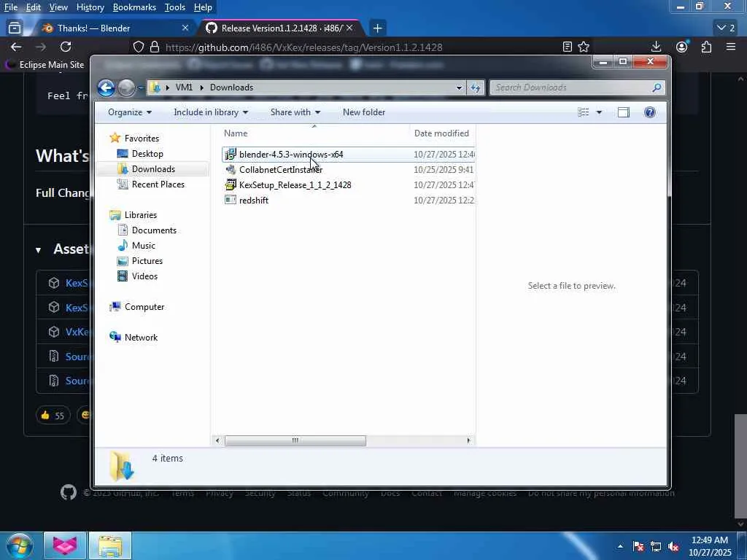Click Downloads in the address breadcrumb
The image size is (747, 560).
click(231, 87)
